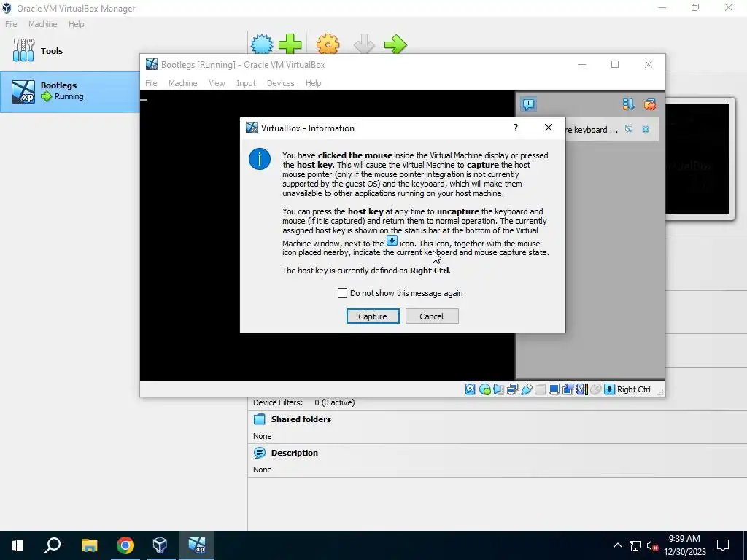747x560 pixels.
Task: Click the network tray icon
Action: click(635, 545)
